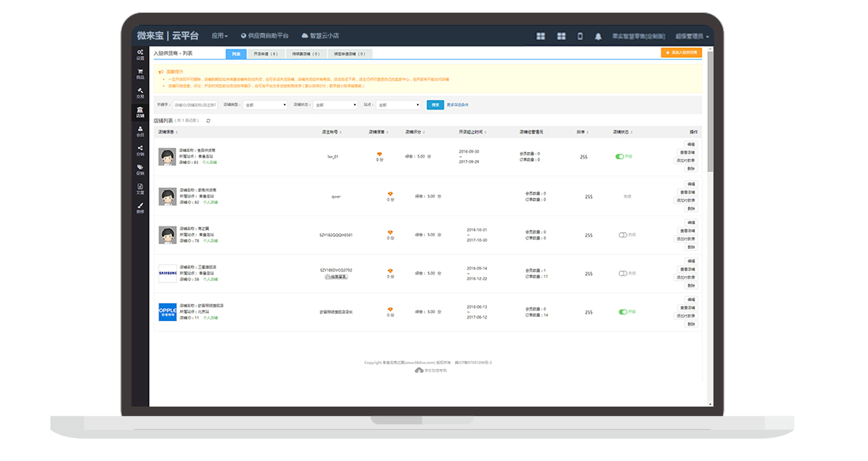Screen dimensions: 868x461
Task: Open the 分销 (Distribution) share icon
Action: point(140,150)
